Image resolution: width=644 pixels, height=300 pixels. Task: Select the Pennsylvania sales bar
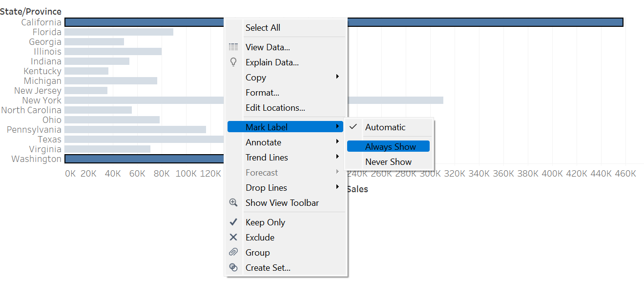coord(135,129)
